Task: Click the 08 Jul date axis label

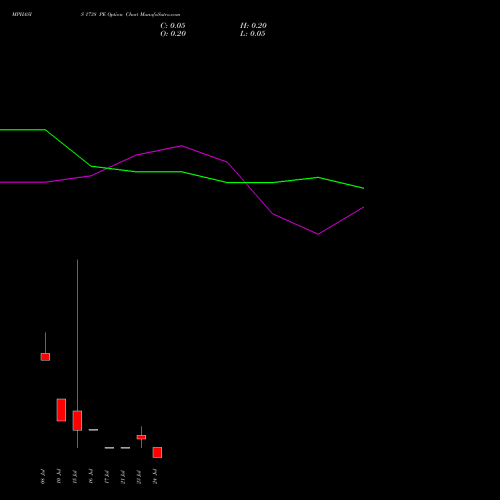Action: (43, 476)
